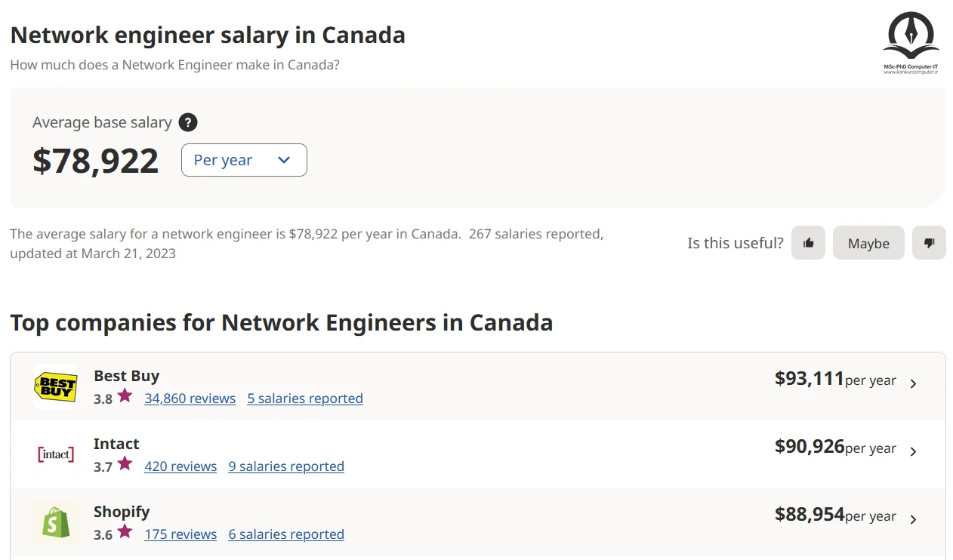Open Best Buy 34,860 reviews link

pyautogui.click(x=190, y=398)
